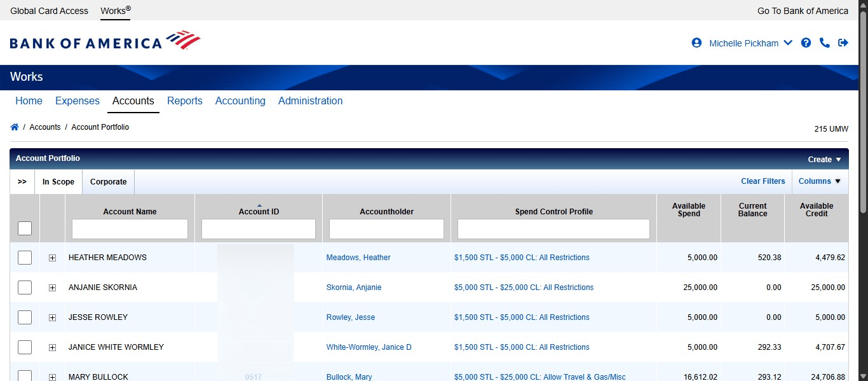Check the box for Anjanie Skornia
This screenshot has height=381, width=868.
(25, 287)
